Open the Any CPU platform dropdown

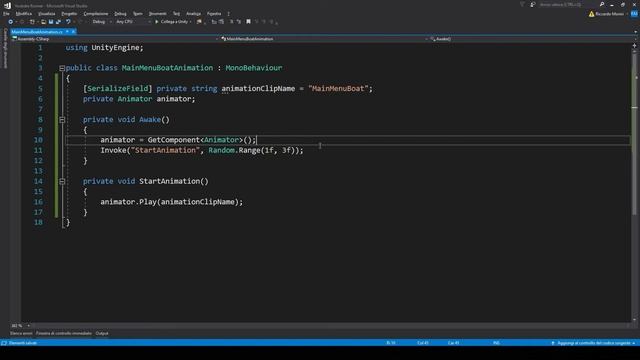tap(133, 22)
